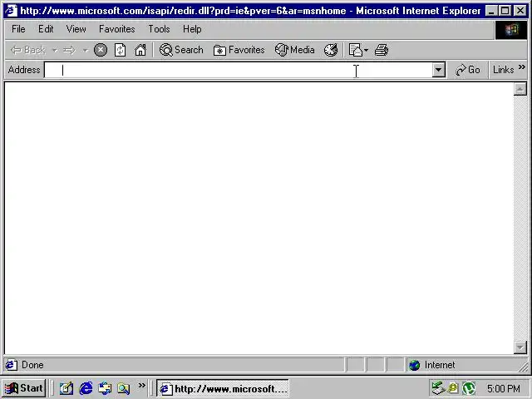Viewport: 532px width, 399px height.
Task: Click inside the Address bar field
Action: coord(239,70)
